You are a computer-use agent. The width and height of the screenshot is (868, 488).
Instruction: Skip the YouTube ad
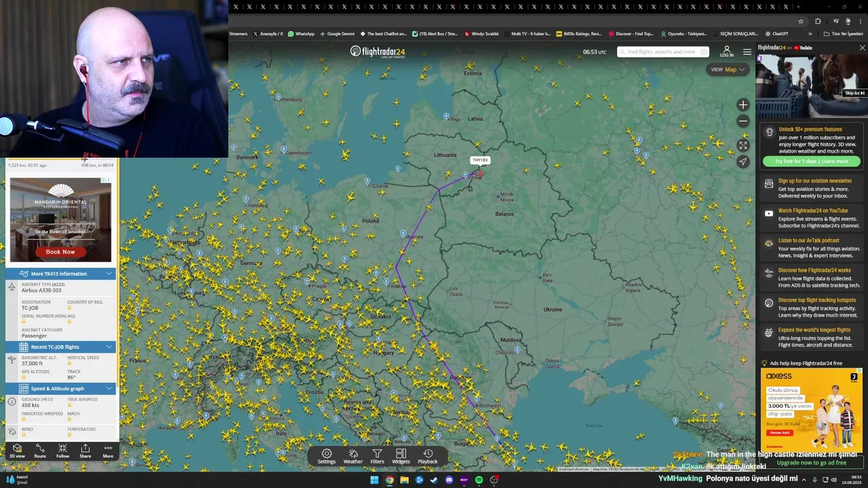coord(854,93)
